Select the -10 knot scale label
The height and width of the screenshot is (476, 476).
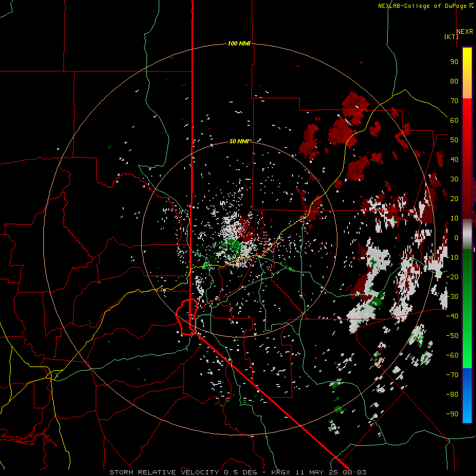[452, 258]
